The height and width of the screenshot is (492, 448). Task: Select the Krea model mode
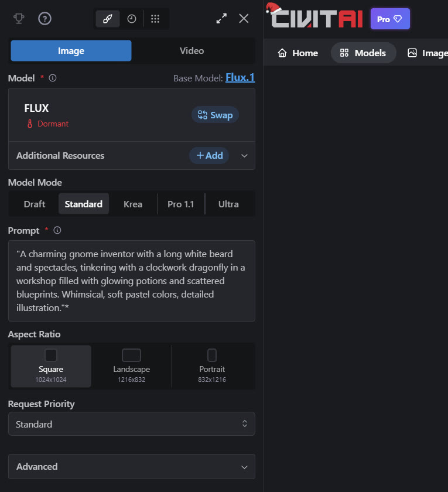[133, 204]
